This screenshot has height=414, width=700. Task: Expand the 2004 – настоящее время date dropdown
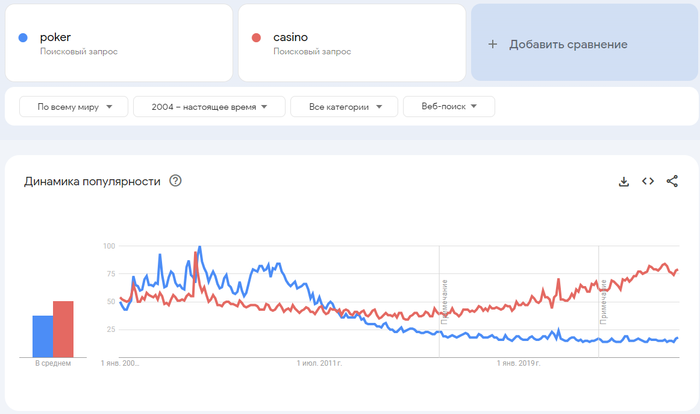point(209,107)
